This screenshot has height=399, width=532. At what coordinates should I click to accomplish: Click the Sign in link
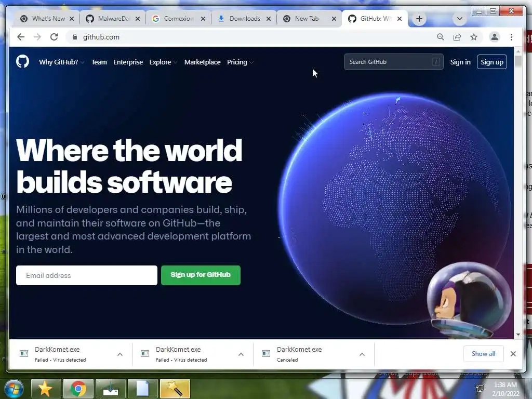(x=460, y=62)
